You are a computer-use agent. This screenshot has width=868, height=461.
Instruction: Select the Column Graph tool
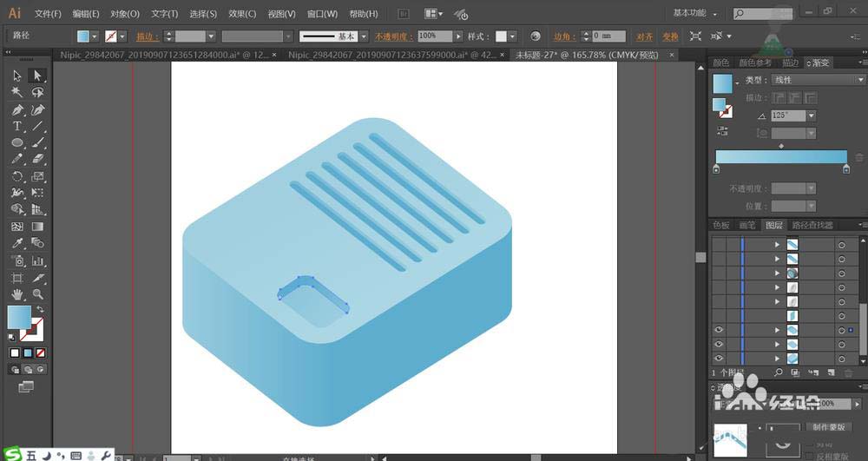coord(37,260)
